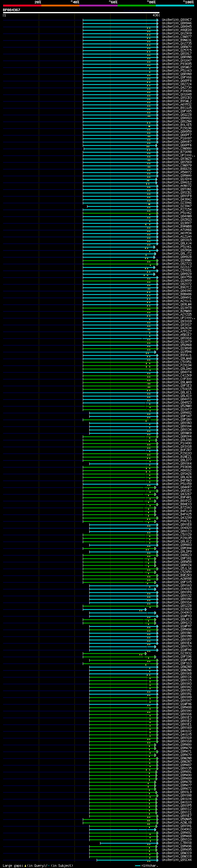Click the UniRef100_O23947 label
This screenshot has width=197, height=868.
pos(177,206)
